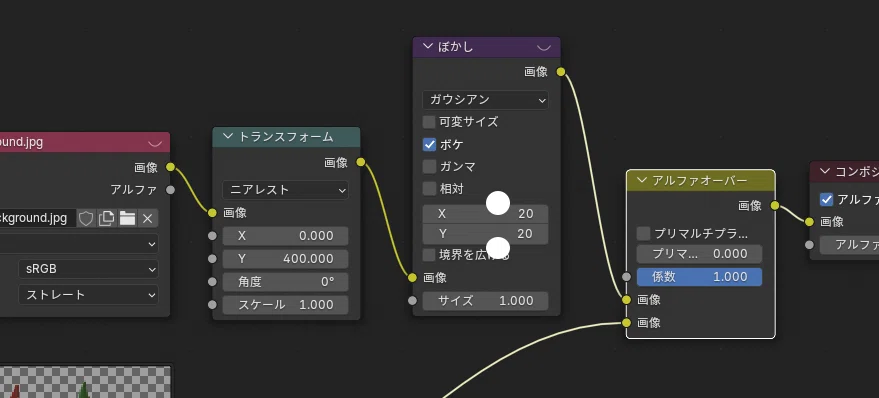Enable the 可変サイズ checkbox
879x398 pixels.
point(429,122)
